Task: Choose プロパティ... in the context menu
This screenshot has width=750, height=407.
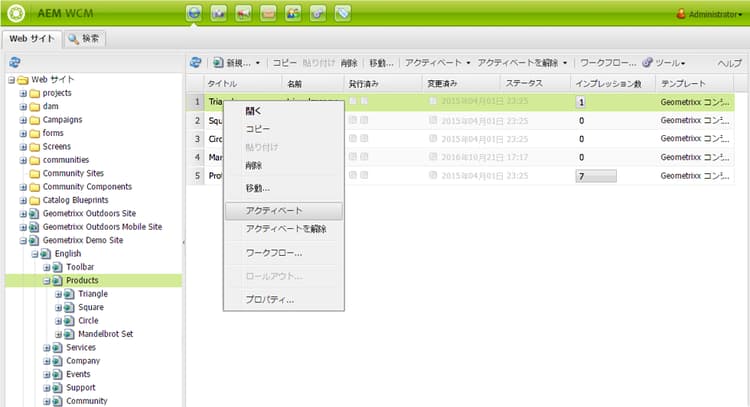Action: 284,300
